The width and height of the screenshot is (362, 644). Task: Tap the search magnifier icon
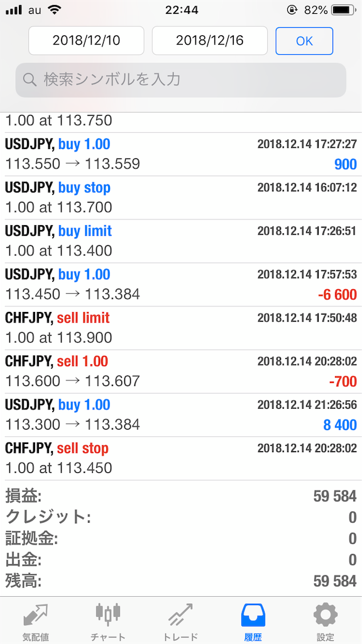point(30,80)
